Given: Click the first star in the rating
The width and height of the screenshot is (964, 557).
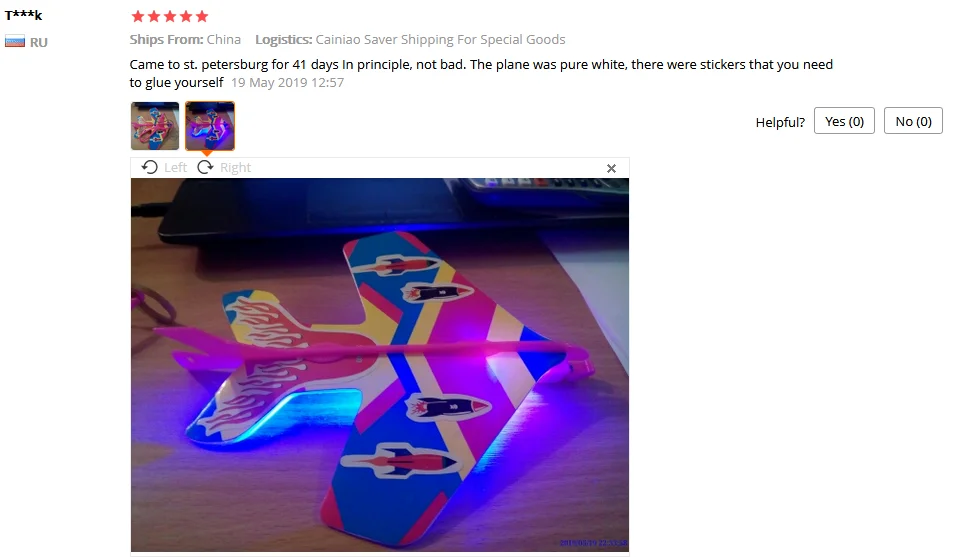Looking at the screenshot, I should point(138,17).
